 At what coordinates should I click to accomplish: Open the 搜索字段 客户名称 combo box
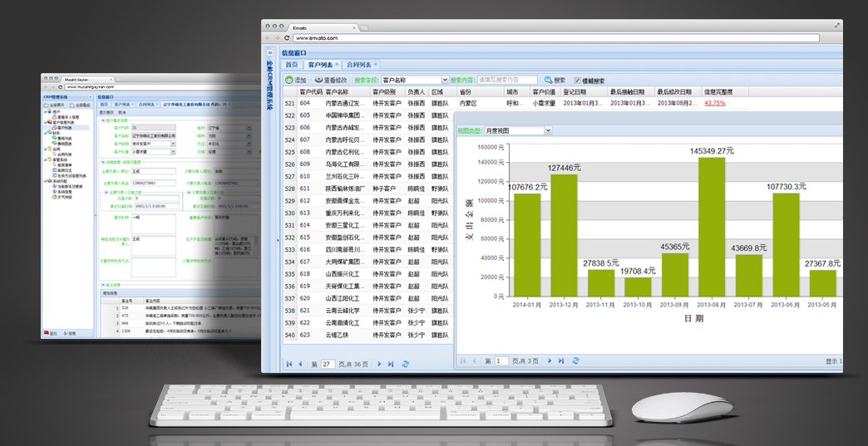click(x=445, y=80)
